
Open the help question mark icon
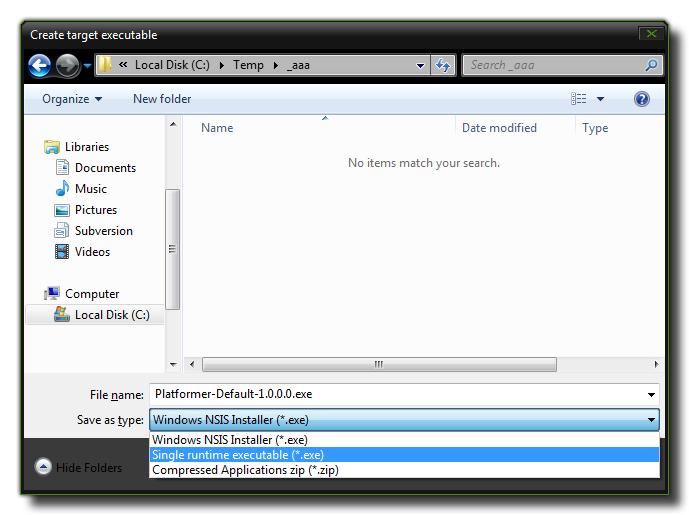pyautogui.click(x=642, y=99)
